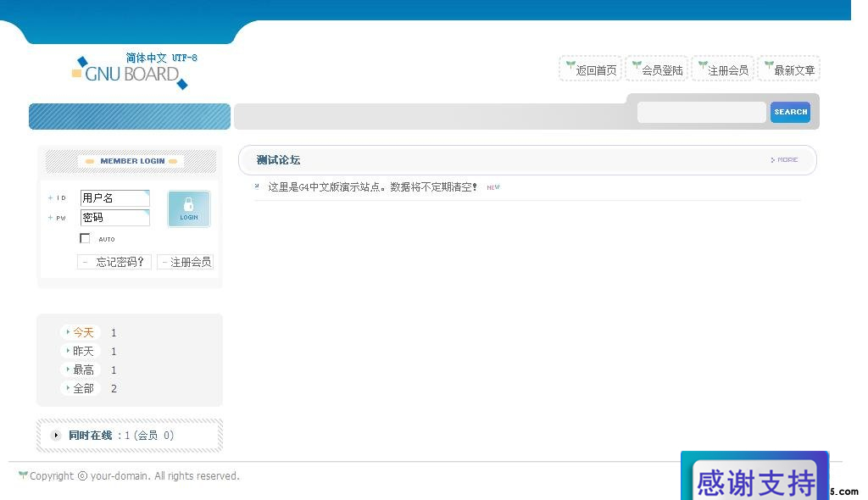Click the MORE link of 测试论坛

784,159
